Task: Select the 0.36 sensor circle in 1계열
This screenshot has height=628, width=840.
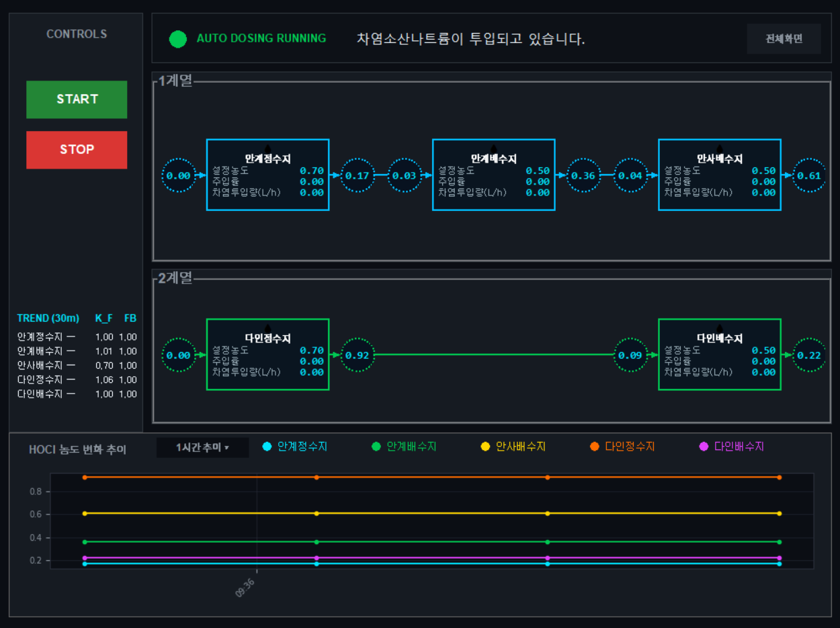Action: tap(584, 176)
